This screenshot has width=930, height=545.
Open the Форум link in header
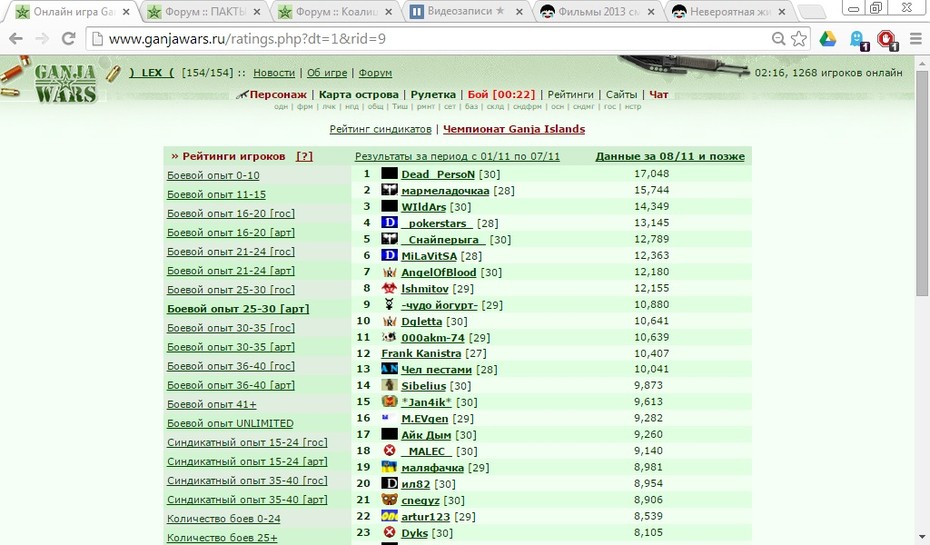pyautogui.click(x=375, y=72)
